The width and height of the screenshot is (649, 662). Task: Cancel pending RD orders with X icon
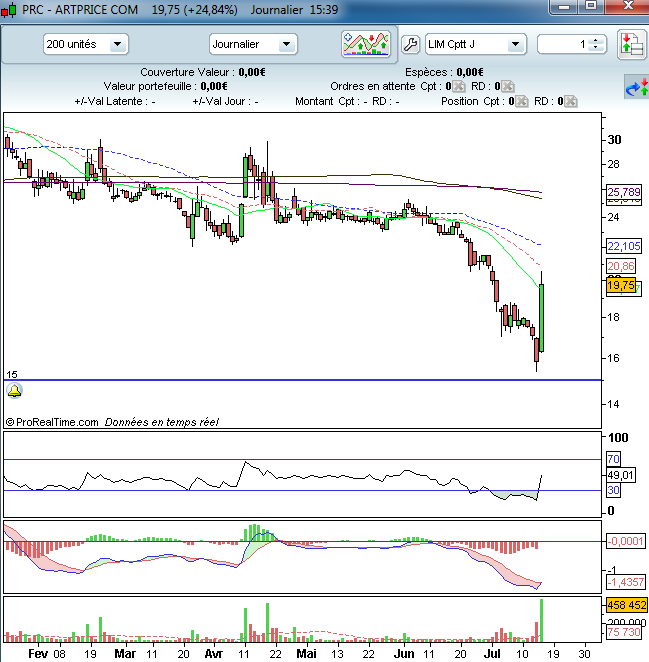coord(508,87)
